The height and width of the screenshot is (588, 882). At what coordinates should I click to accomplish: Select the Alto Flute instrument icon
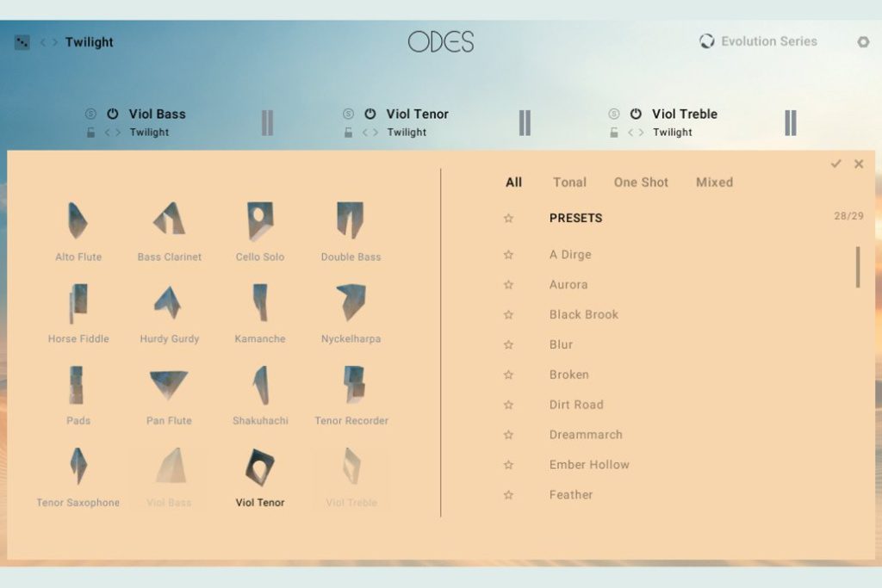click(x=78, y=222)
